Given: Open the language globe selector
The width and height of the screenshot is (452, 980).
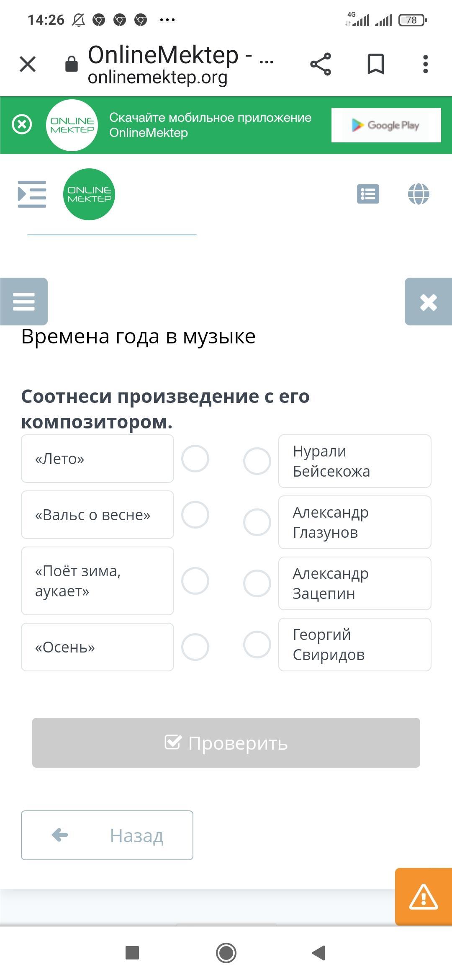Looking at the screenshot, I should pyautogui.click(x=419, y=194).
